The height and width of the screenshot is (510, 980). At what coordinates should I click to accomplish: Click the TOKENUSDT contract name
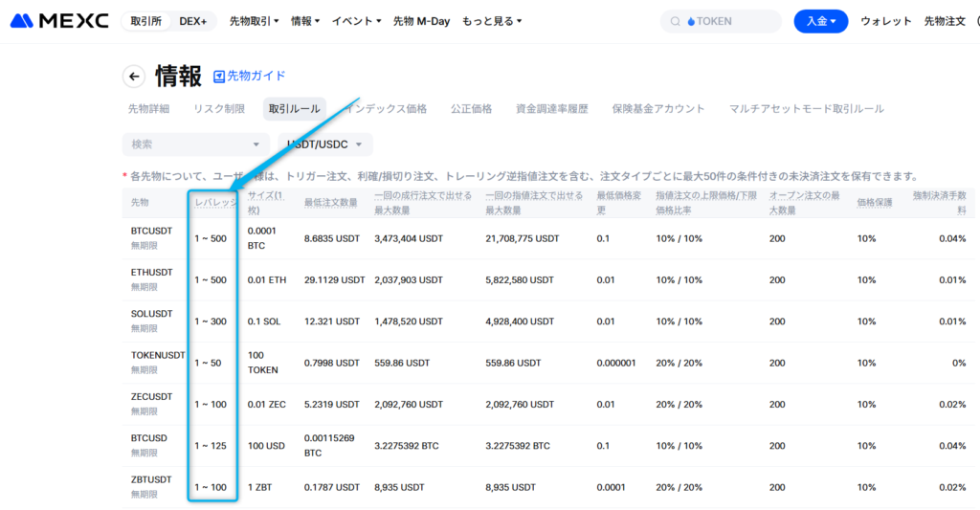point(158,355)
